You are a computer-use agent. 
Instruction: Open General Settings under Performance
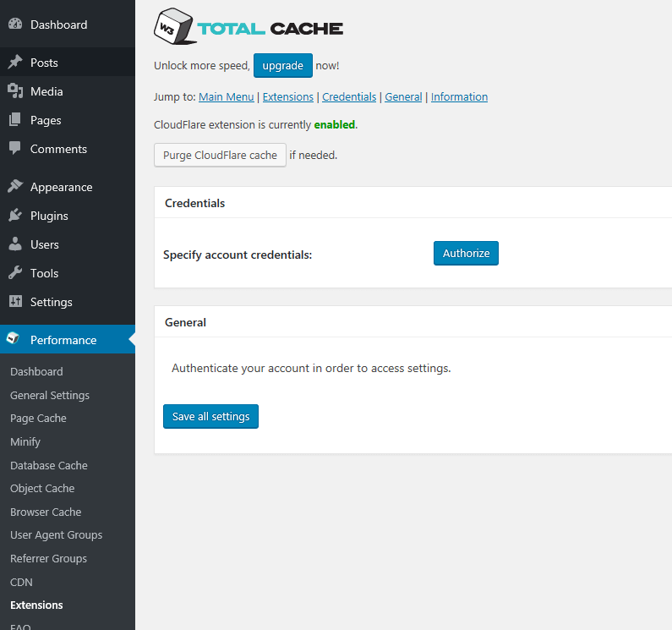click(50, 395)
